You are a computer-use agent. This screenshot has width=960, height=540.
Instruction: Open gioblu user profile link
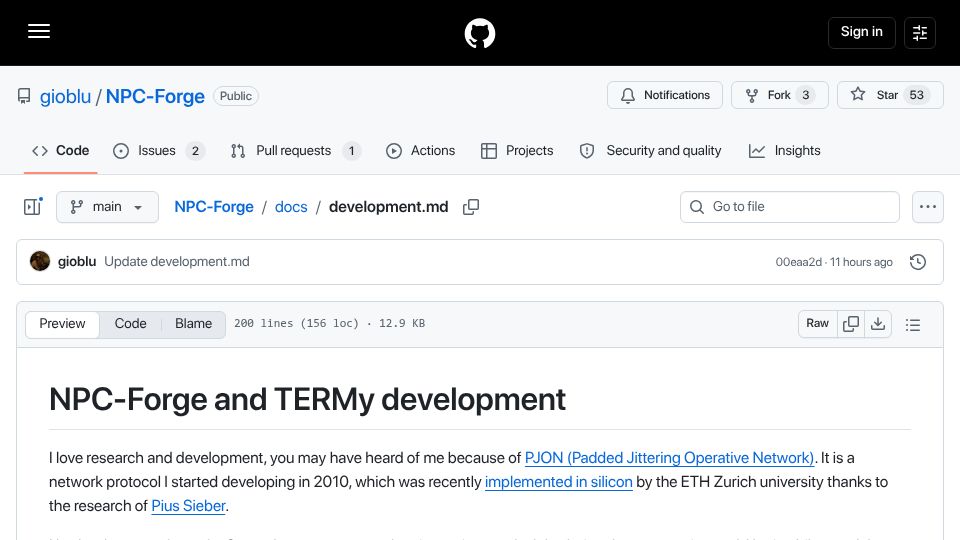pyautogui.click(x=65, y=96)
